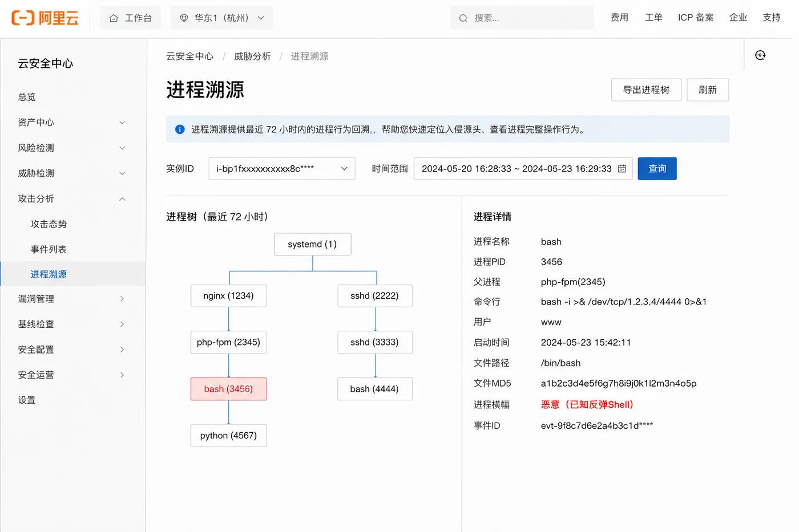
Task: Collapse the 攻击分析 section chevron
Action: [122, 199]
